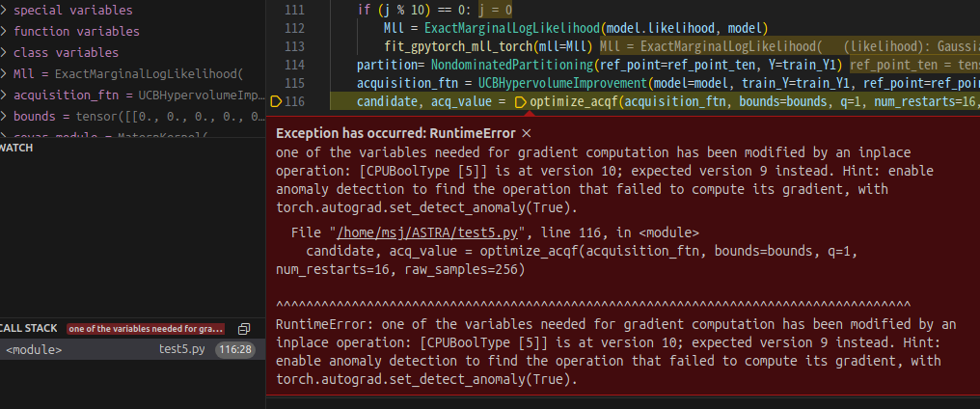Viewport: 980px width, 409px height.
Task: Close the exception popup with X
Action: [x=527, y=133]
